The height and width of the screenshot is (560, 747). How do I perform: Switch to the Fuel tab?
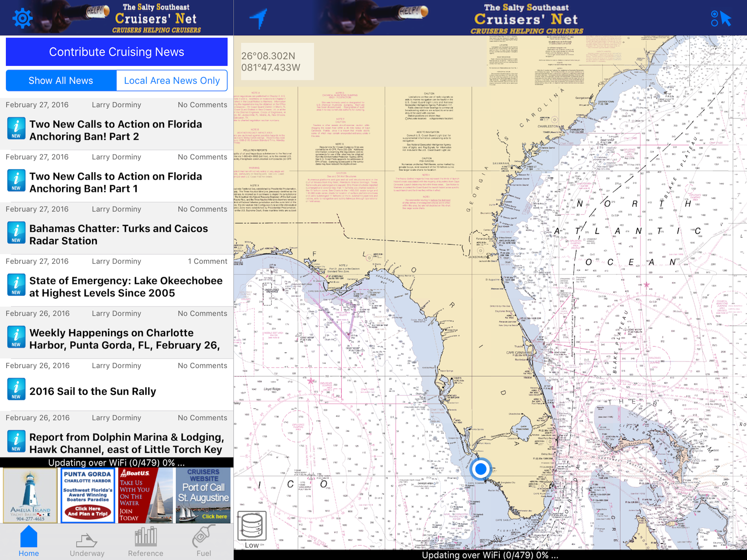204,541
